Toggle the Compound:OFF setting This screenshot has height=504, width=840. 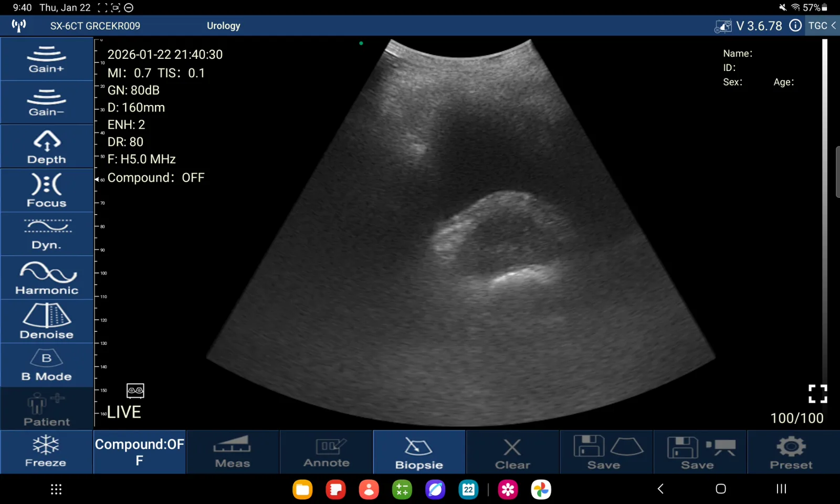[x=140, y=452]
